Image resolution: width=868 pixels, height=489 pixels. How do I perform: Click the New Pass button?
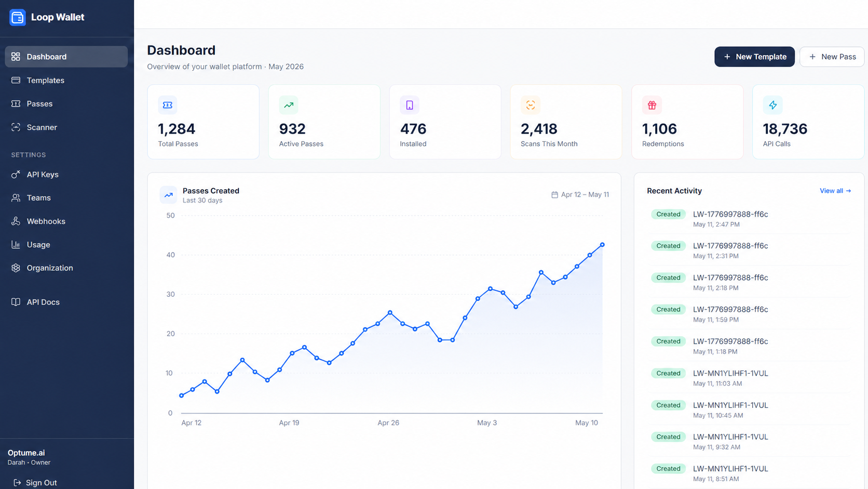(x=832, y=57)
